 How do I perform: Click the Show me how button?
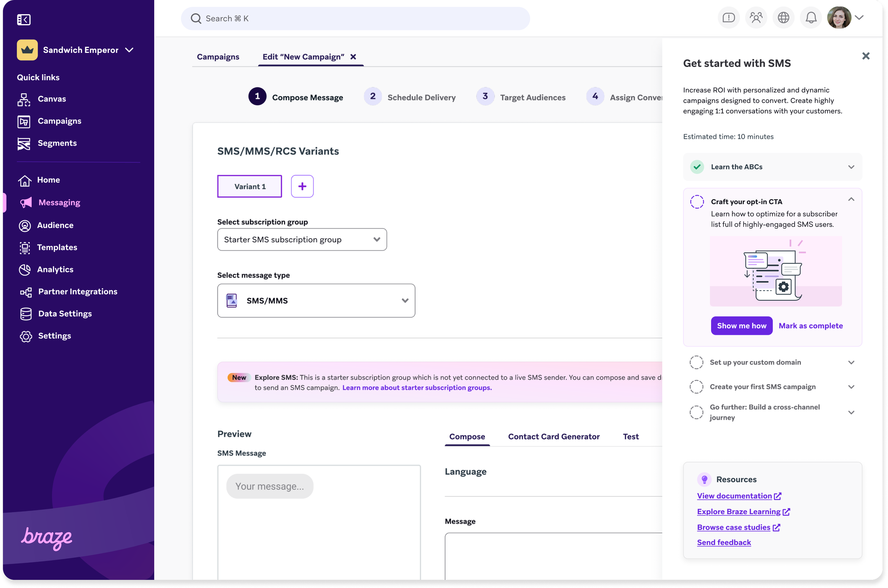point(741,326)
